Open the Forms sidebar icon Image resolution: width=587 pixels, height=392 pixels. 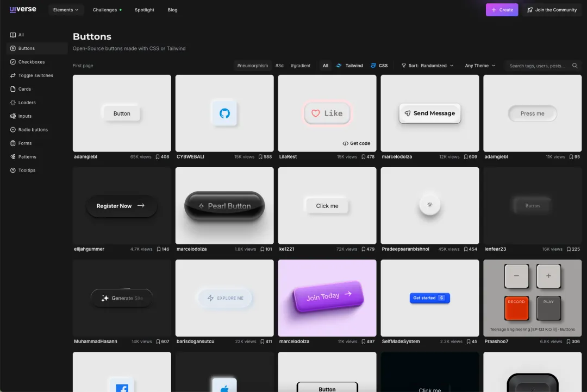pyautogui.click(x=13, y=143)
